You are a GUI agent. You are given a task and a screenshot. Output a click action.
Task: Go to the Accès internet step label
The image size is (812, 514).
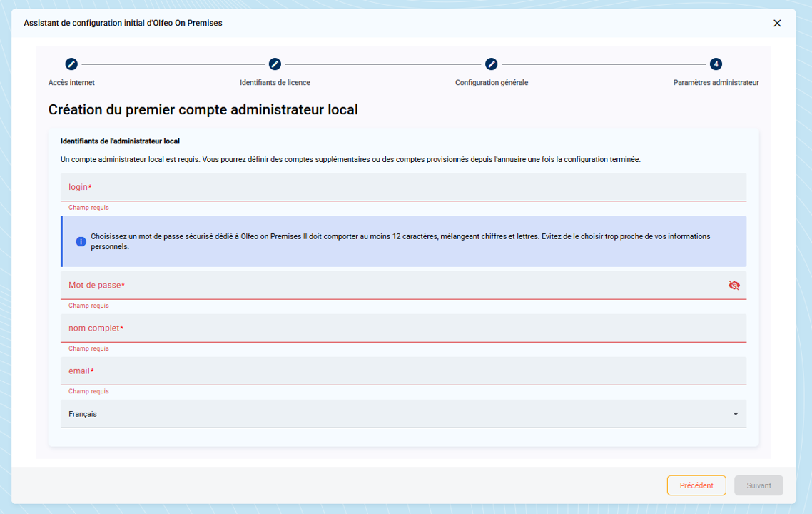pos(71,83)
